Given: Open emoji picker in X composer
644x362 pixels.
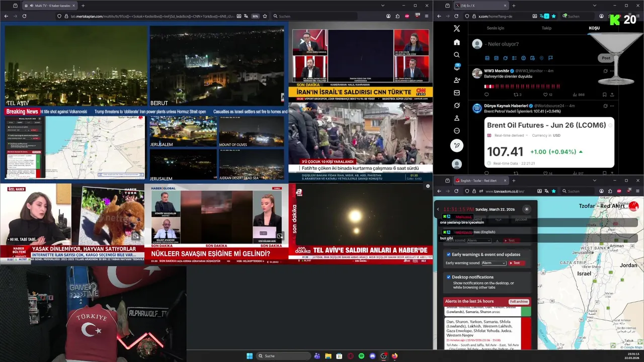Looking at the screenshot, I should [523, 58].
